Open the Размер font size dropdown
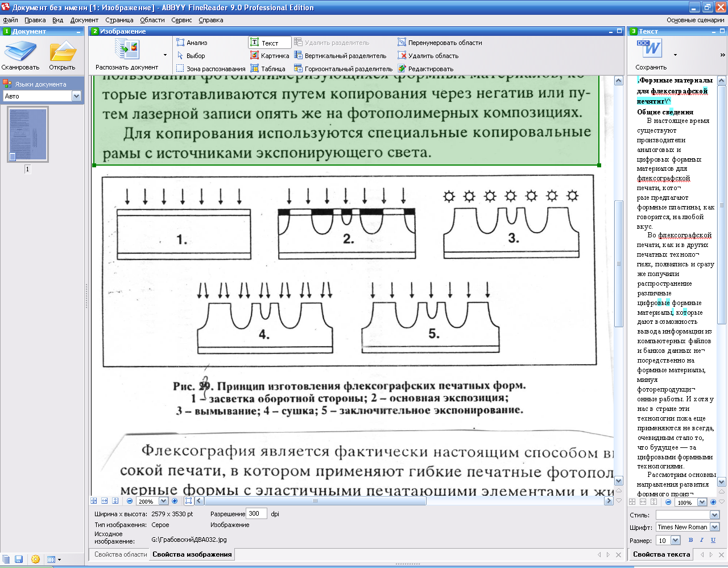 [676, 540]
